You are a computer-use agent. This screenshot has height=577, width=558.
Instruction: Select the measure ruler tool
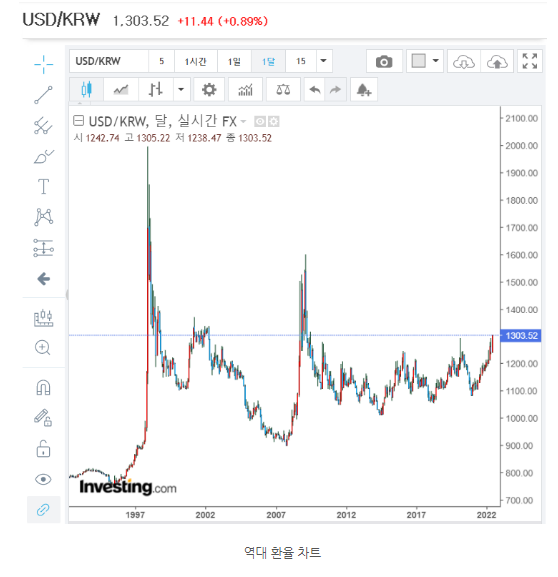[x=43, y=318]
